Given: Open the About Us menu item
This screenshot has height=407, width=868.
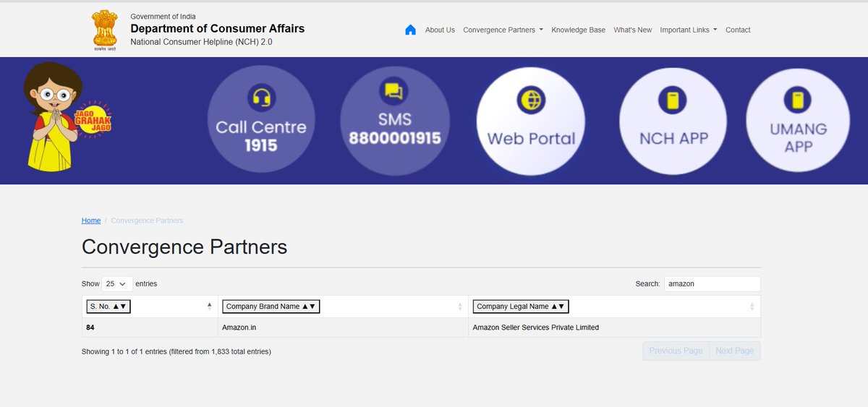Looking at the screenshot, I should [440, 30].
